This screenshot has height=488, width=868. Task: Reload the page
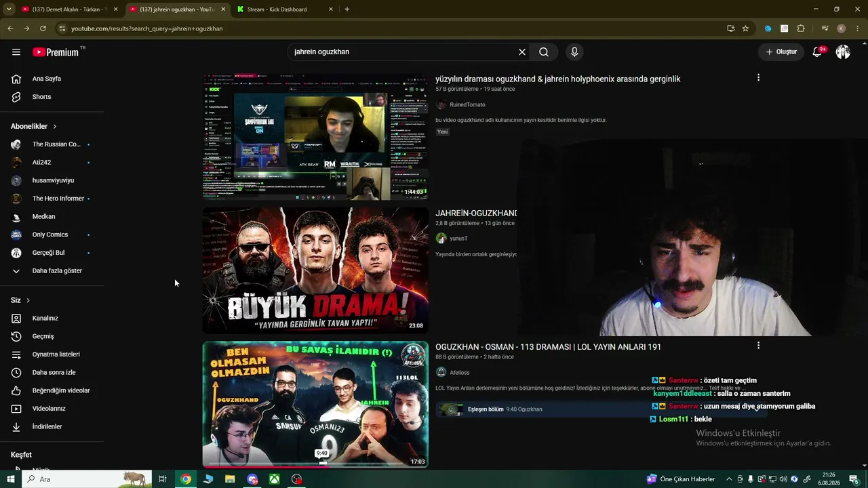[43, 28]
